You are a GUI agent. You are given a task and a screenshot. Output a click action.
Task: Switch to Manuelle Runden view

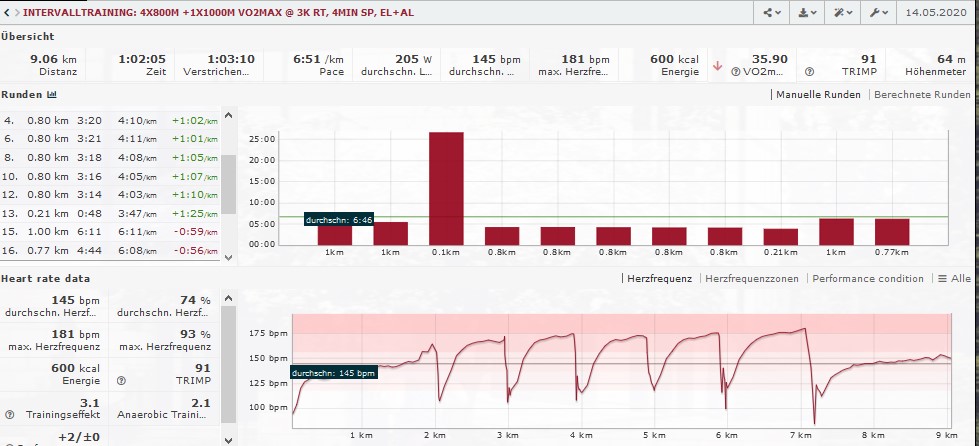(x=818, y=95)
